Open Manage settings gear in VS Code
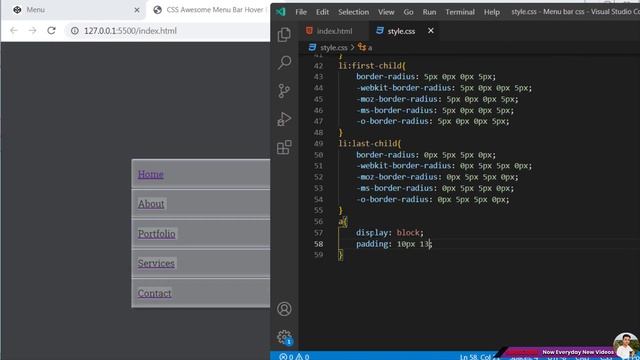Viewport: 640px width, 360px height. point(284,337)
